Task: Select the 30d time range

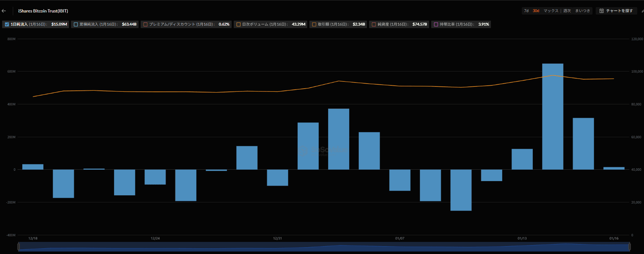Action: [536, 11]
